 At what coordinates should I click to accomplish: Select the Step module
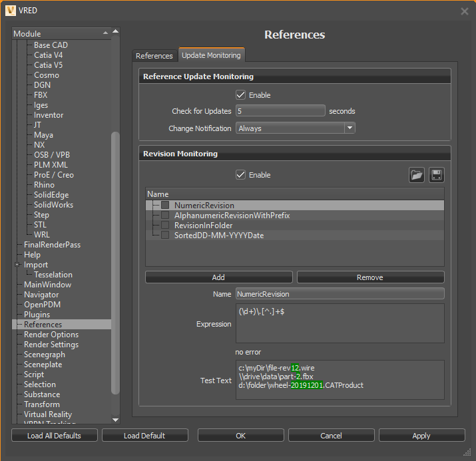point(41,215)
